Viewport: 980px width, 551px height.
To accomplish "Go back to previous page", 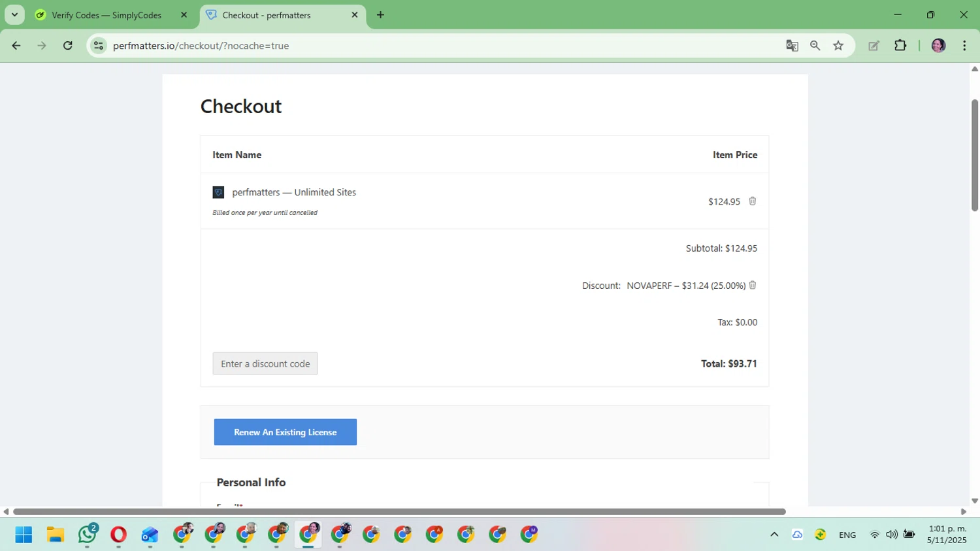I will (16, 46).
